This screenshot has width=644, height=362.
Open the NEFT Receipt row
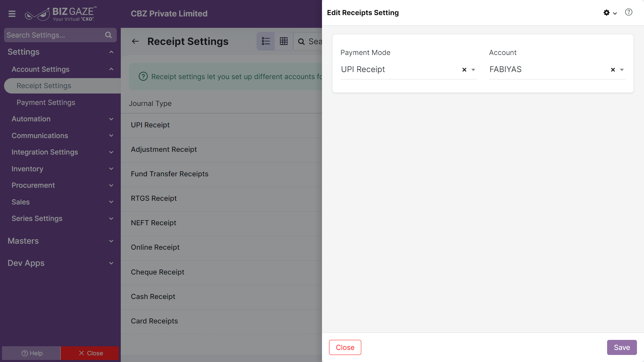pyautogui.click(x=221, y=223)
